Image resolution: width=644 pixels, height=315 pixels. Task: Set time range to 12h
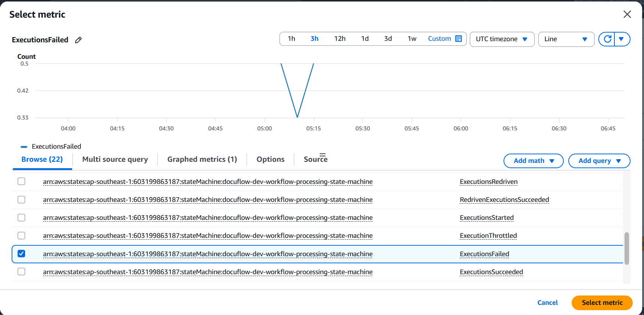[340, 39]
